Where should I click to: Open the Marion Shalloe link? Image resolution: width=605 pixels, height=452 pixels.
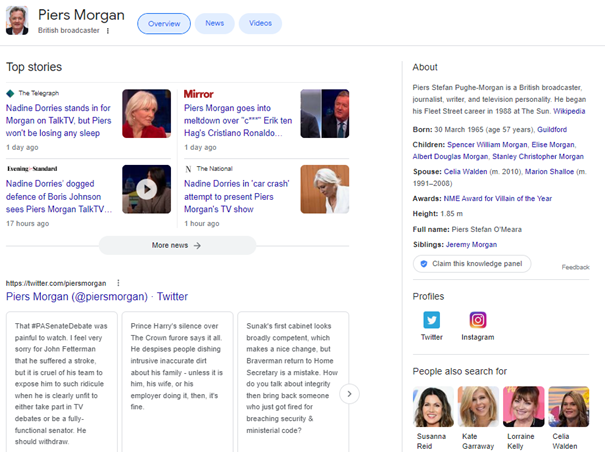pos(549,171)
